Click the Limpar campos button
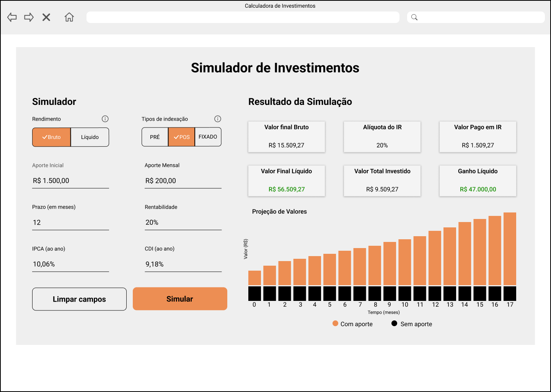This screenshot has width=551, height=392. pyautogui.click(x=79, y=299)
